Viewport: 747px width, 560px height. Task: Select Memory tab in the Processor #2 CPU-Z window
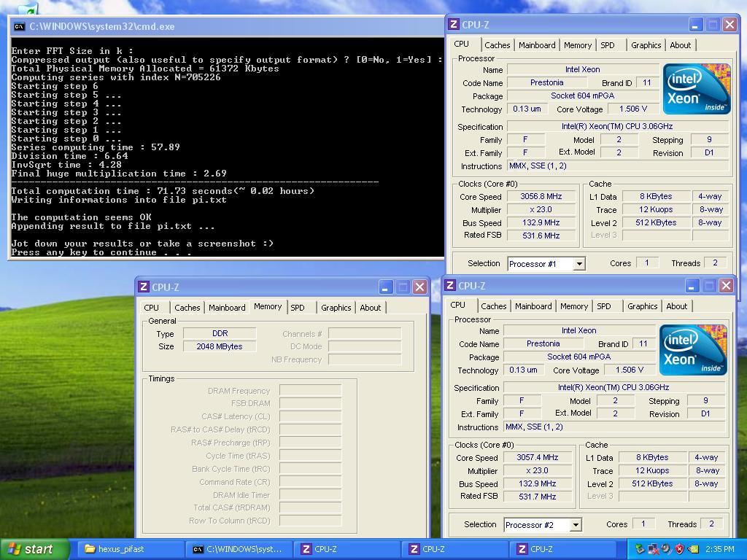(x=573, y=306)
